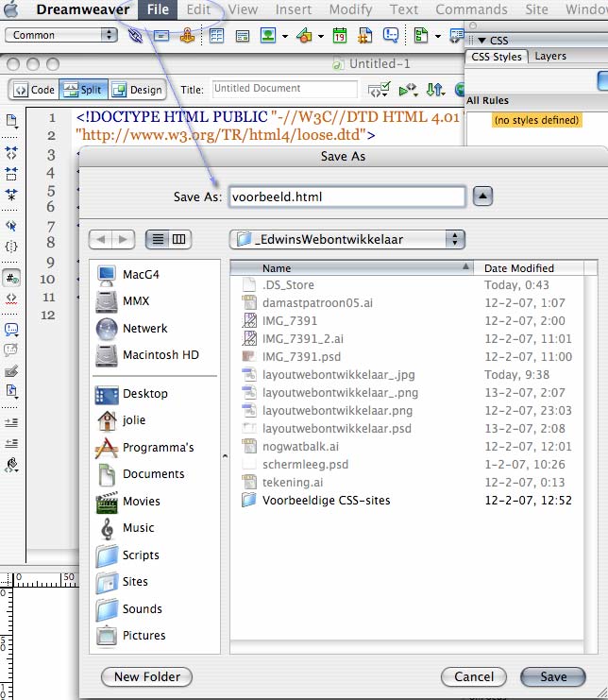Switch to Design view
Screen dimensions: 608x700
click(138, 90)
